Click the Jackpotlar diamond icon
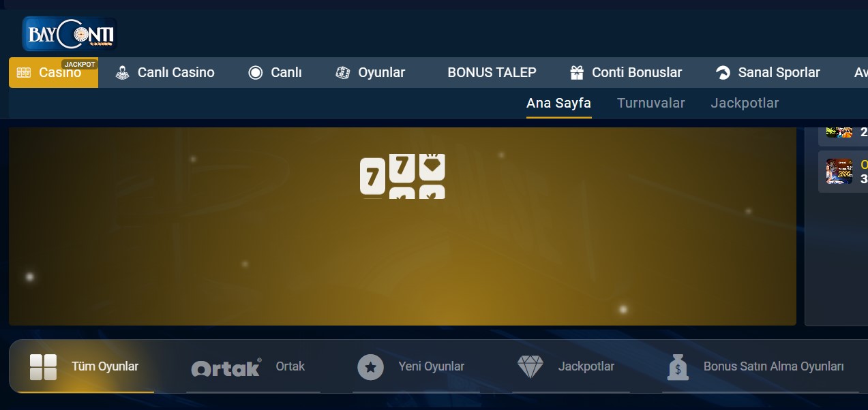This screenshot has width=868, height=410. 530,367
